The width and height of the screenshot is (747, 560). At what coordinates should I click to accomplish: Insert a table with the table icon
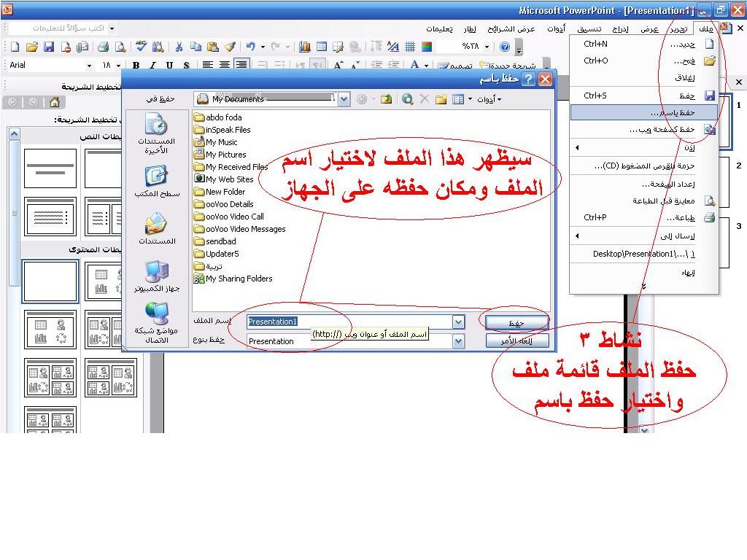point(322,47)
